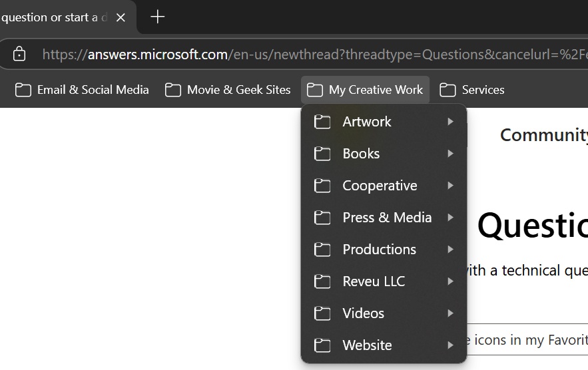Click the Website folder icon

(322, 345)
